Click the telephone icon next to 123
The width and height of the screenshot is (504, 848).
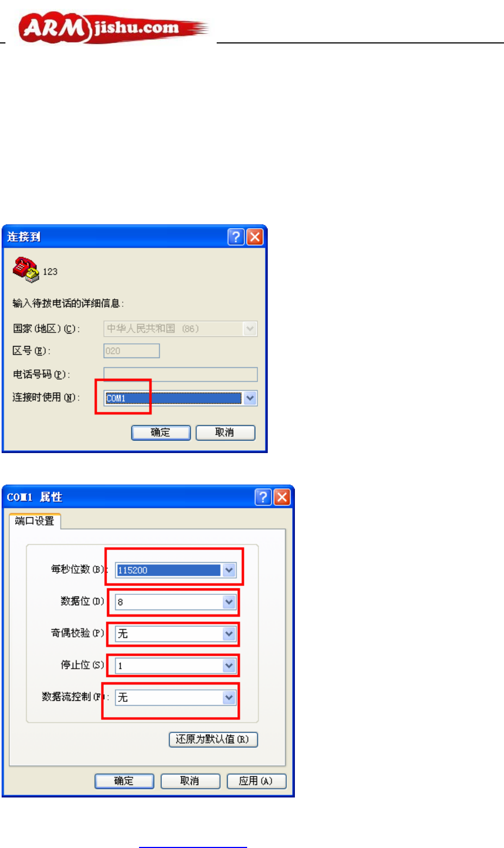tap(26, 270)
